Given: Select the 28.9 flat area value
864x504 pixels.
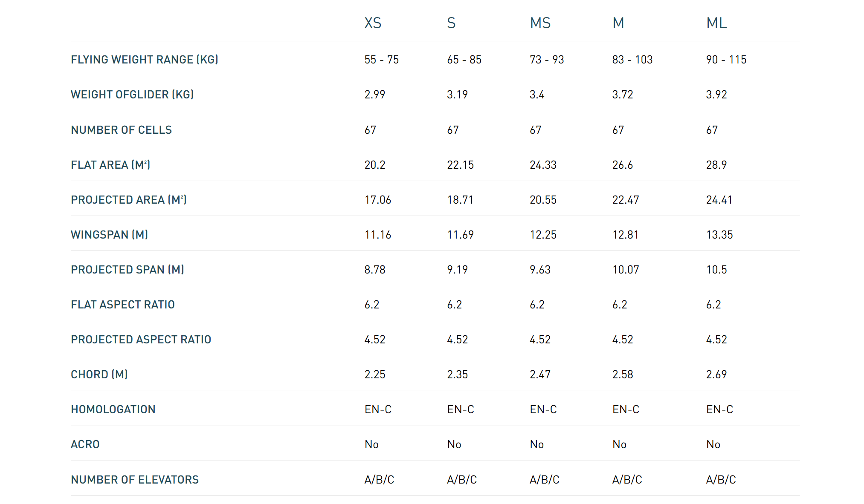Looking at the screenshot, I should click(x=716, y=165).
